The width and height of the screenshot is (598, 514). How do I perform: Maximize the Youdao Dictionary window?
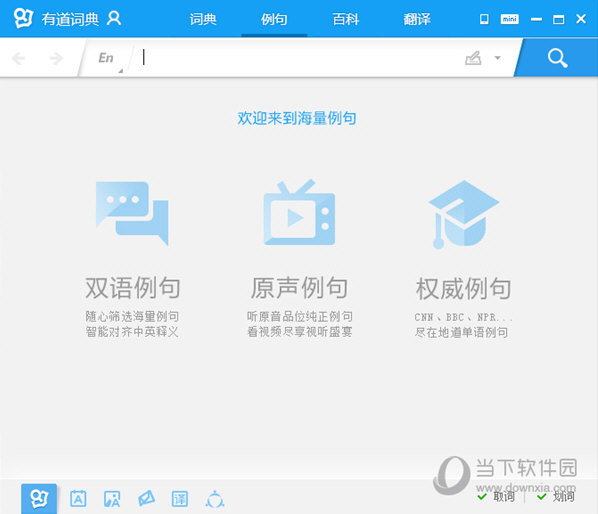click(x=559, y=19)
